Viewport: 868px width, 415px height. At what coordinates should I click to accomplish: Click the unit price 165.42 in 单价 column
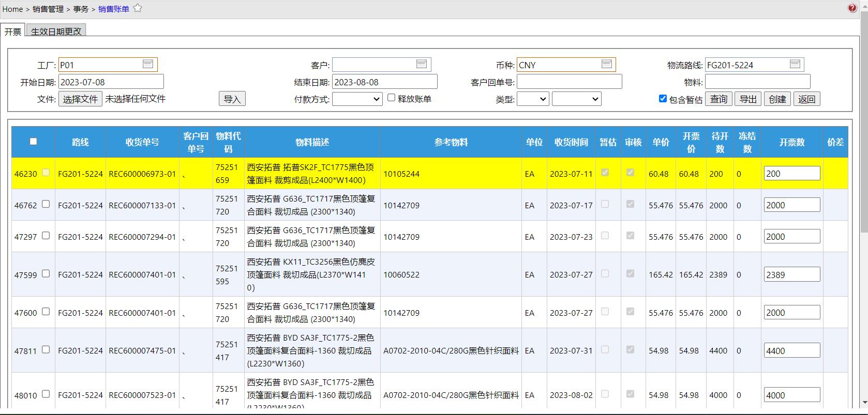click(661, 274)
